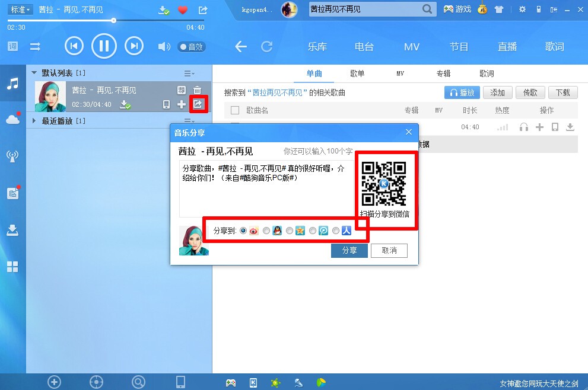Download the result row song icon
The height and width of the screenshot is (390, 588).
point(570,127)
